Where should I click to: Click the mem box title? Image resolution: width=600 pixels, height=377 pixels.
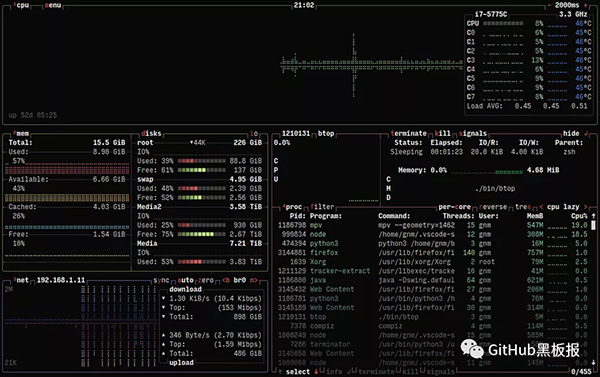(22, 134)
